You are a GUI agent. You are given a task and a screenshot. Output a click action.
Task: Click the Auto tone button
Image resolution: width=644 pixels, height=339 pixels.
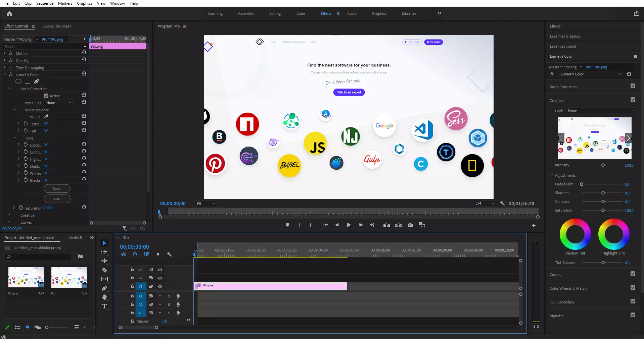pyautogui.click(x=57, y=199)
